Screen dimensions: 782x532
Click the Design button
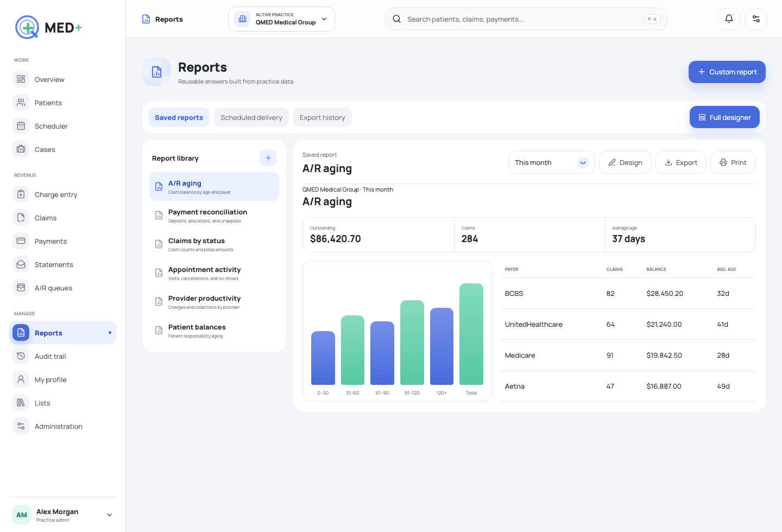click(625, 162)
